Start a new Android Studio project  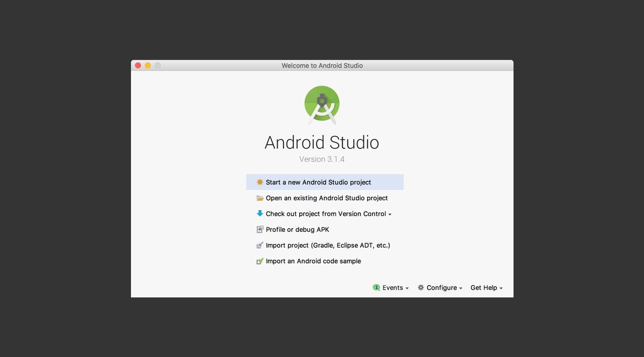pyautogui.click(x=325, y=182)
